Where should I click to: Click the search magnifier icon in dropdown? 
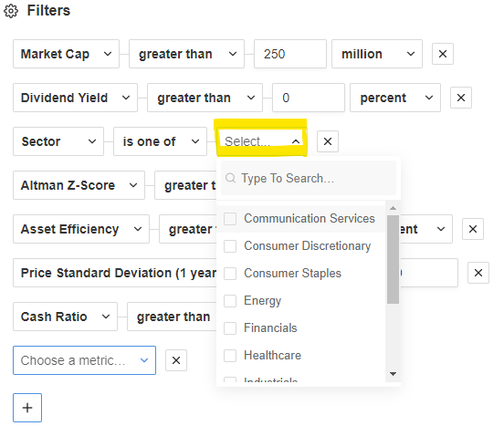pos(230,178)
